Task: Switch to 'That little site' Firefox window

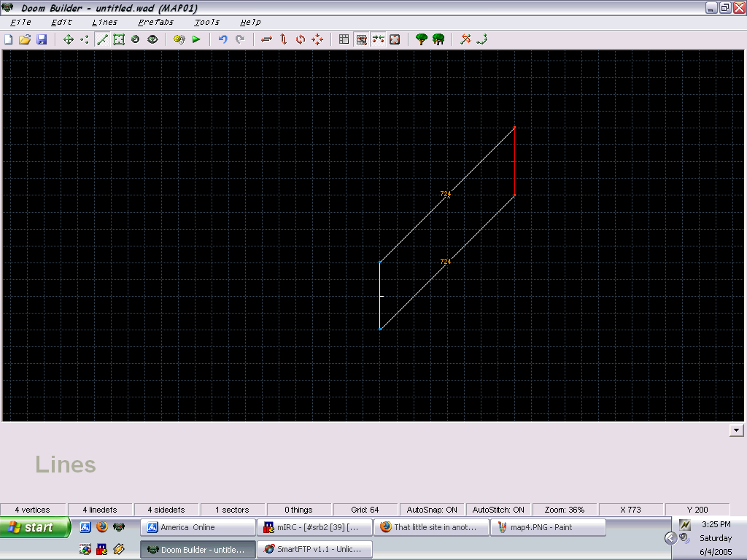Action: 431,527
